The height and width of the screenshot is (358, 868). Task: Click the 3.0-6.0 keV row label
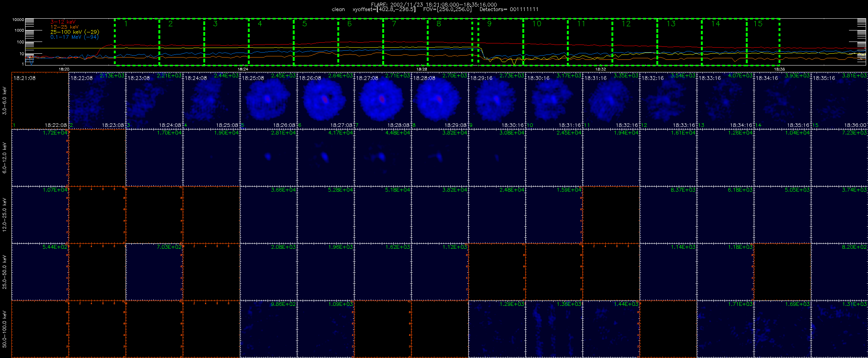click(x=5, y=101)
